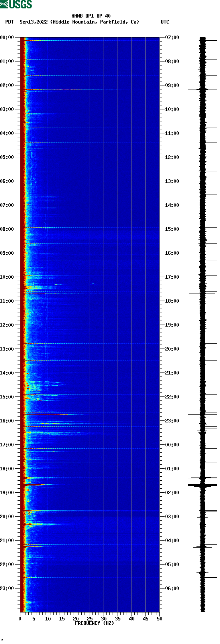
Task: Click the 05:00 PDT time label
Action: pyautogui.click(x=7, y=157)
